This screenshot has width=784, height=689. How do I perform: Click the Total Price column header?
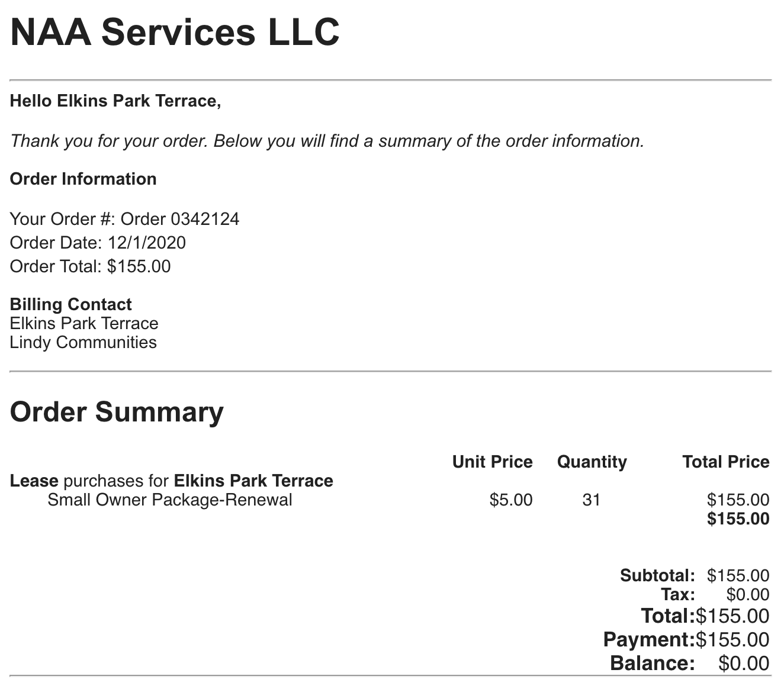click(725, 462)
